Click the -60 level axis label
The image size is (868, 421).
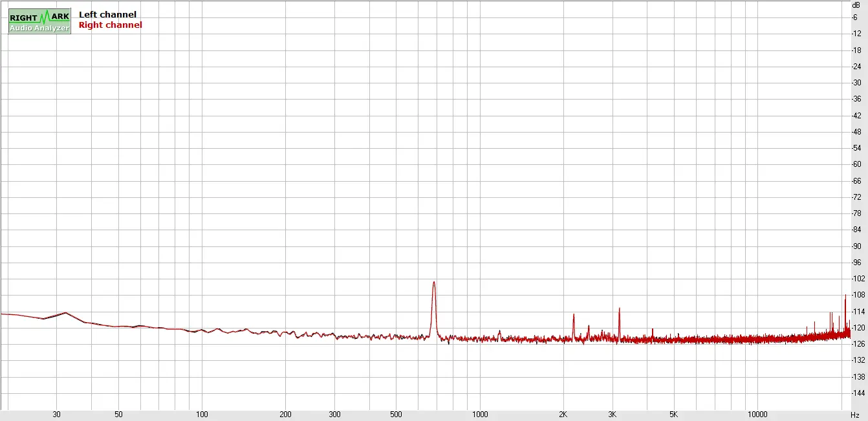856,164
